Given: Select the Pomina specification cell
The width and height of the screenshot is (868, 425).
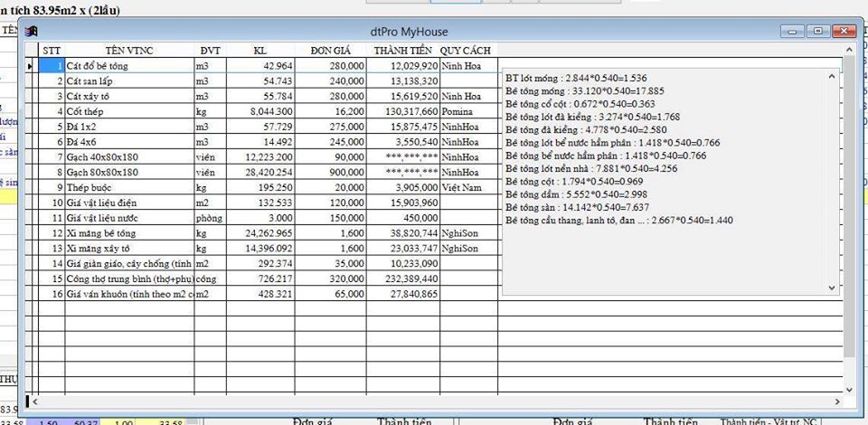Looking at the screenshot, I should pyautogui.click(x=467, y=110).
